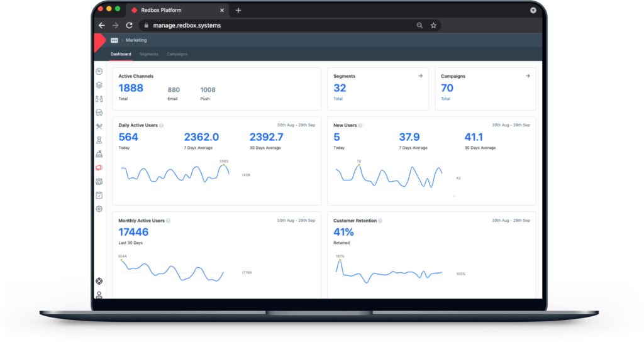The image size is (644, 342).
Task: Click the checklist clipboard sidebar icon
Action: point(99,195)
